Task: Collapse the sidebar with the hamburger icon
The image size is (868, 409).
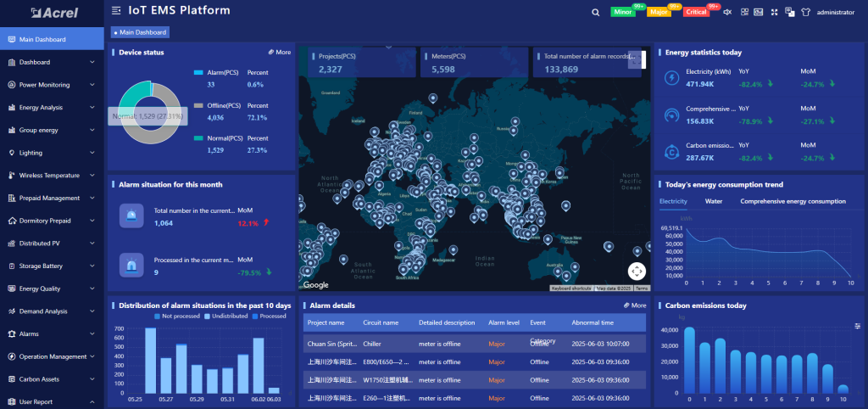Action: tap(115, 10)
